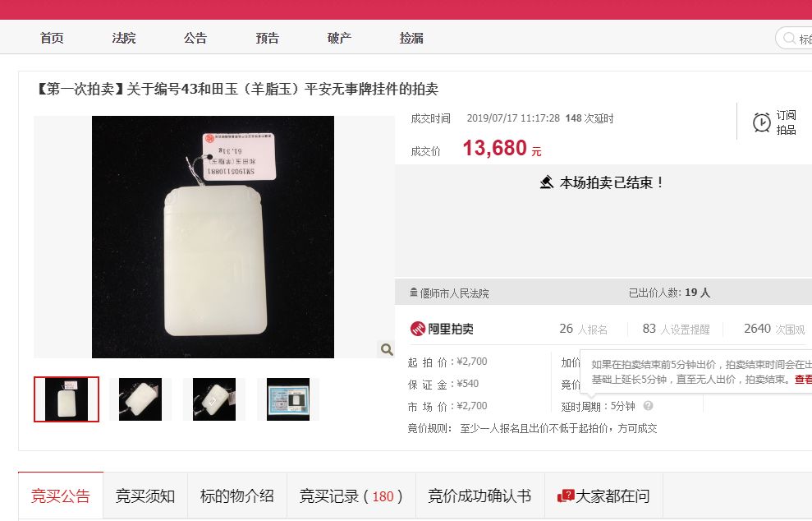Screen dimensions: 812x521
Task: Click the red question icon beside 大家都在问
Action: click(566, 496)
